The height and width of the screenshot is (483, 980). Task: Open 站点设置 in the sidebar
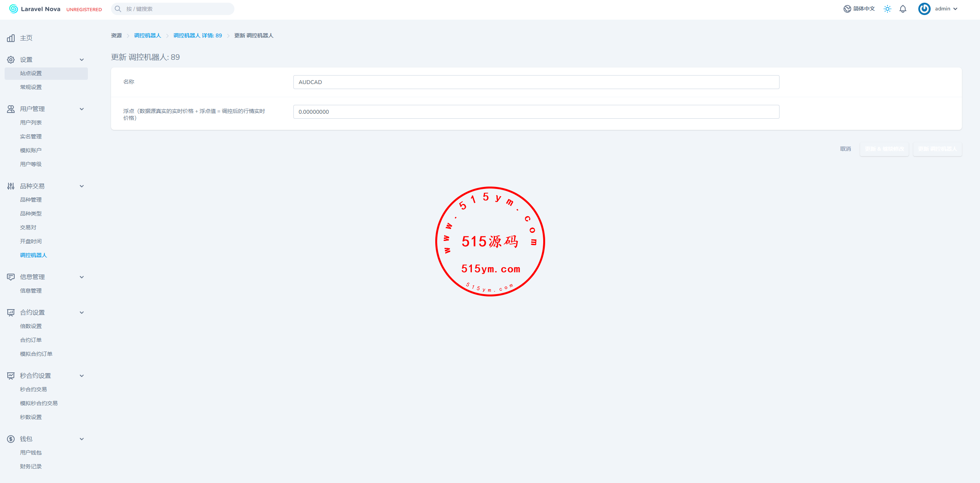tap(31, 73)
